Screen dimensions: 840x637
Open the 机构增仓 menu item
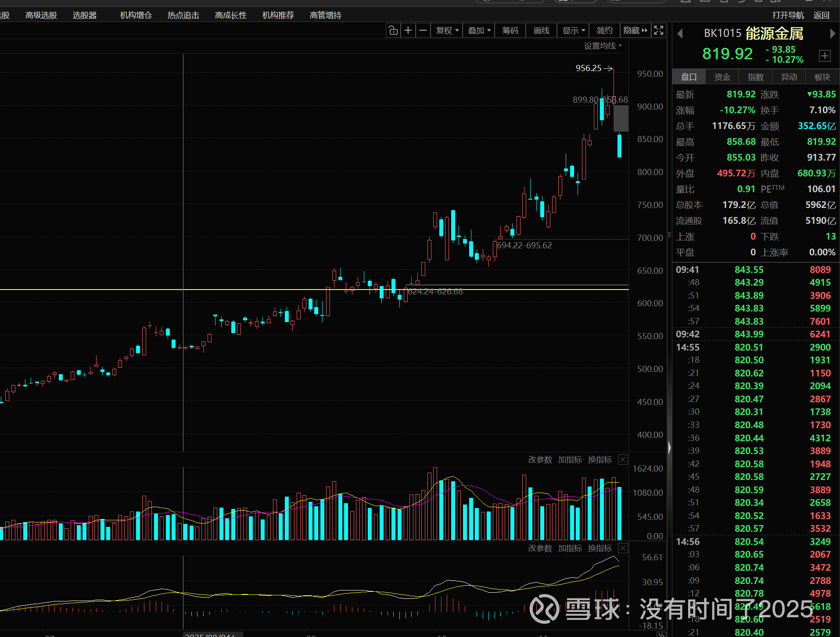click(136, 15)
